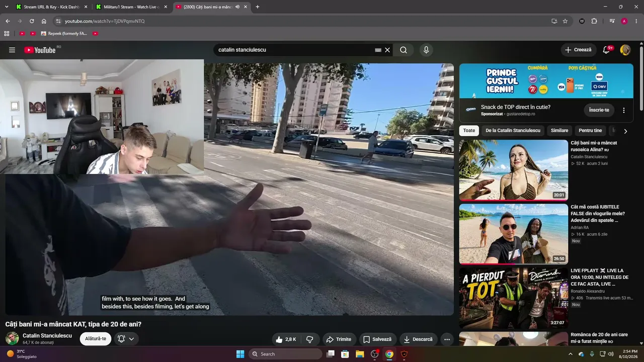644x362 pixels.
Task: Reload the current page
Action: [32, 21]
